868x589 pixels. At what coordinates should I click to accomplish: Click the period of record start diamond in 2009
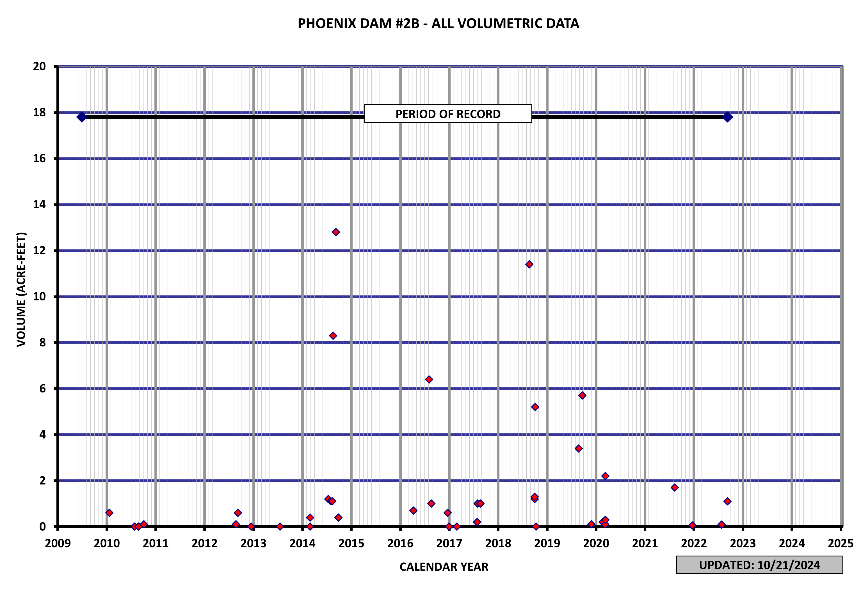[81, 117]
